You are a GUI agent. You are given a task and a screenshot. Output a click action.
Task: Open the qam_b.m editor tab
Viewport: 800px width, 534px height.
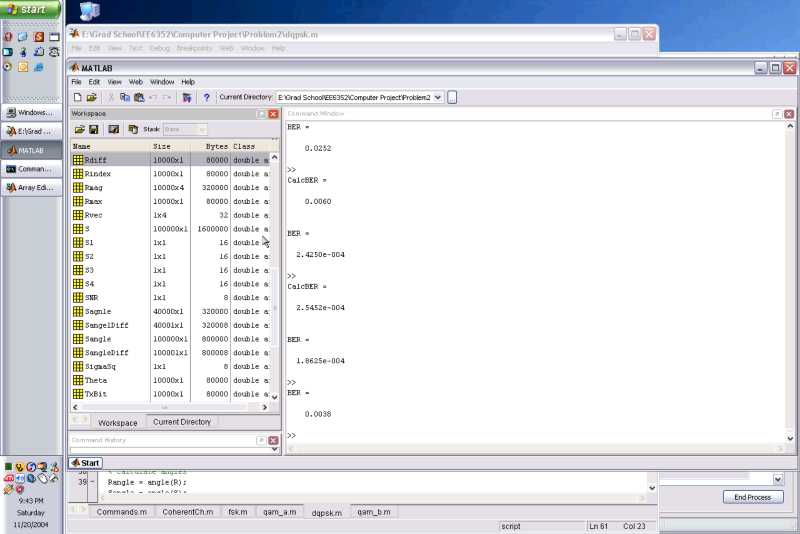coord(373,512)
